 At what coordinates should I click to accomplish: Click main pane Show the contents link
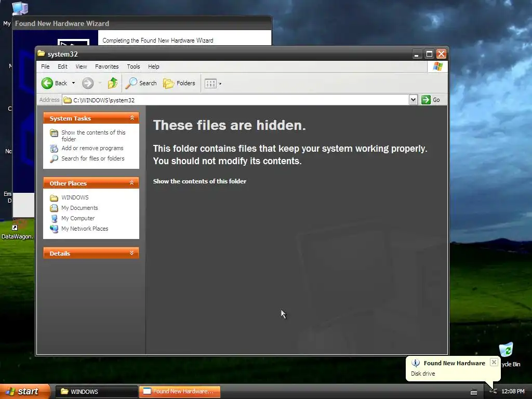(199, 181)
